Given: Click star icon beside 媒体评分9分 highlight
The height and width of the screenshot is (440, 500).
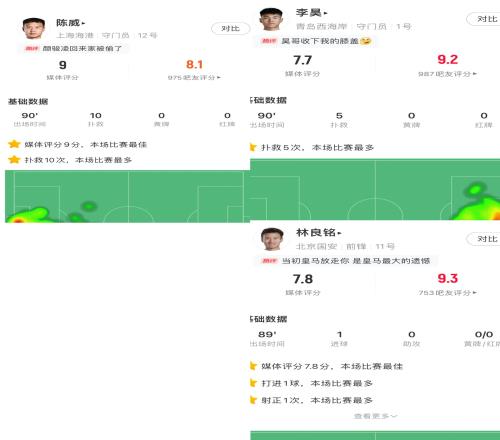Looking at the screenshot, I should 14,144.
